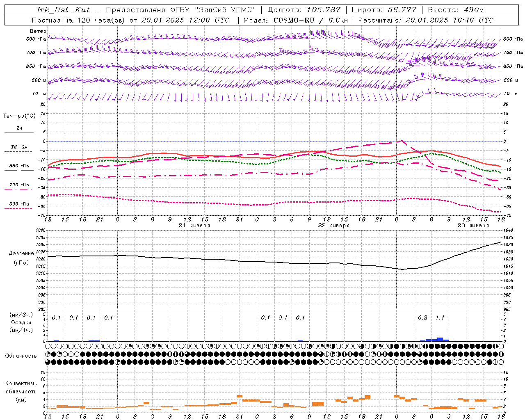Image resolution: width=525 pixels, height=420 pixels.
Task: Click the 700 гПа temperature legend entry
Action: 19,185
